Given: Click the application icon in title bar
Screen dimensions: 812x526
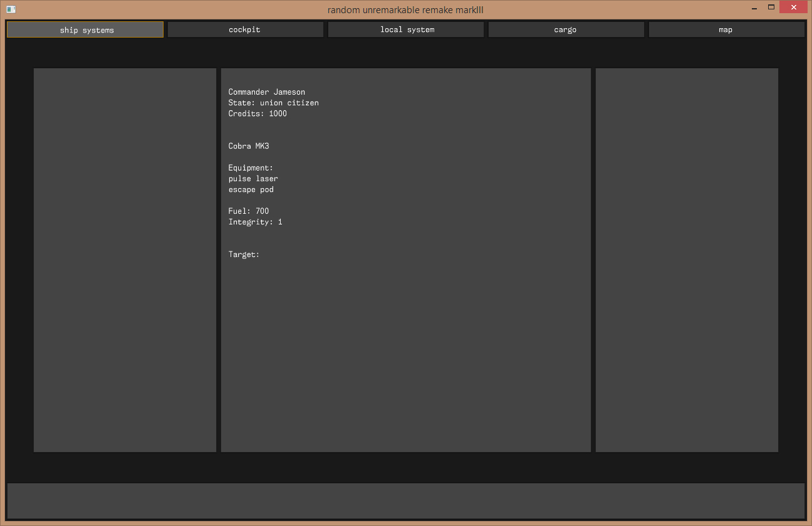Looking at the screenshot, I should (11, 9).
